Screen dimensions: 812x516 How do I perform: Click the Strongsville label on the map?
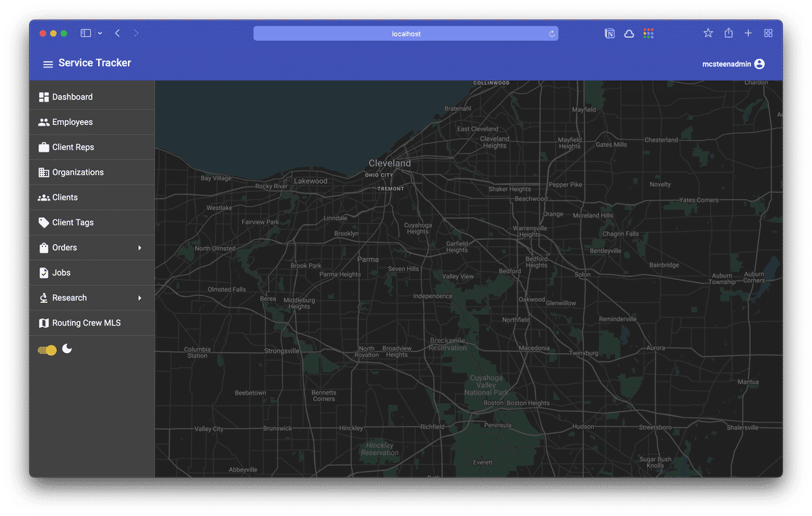(282, 351)
